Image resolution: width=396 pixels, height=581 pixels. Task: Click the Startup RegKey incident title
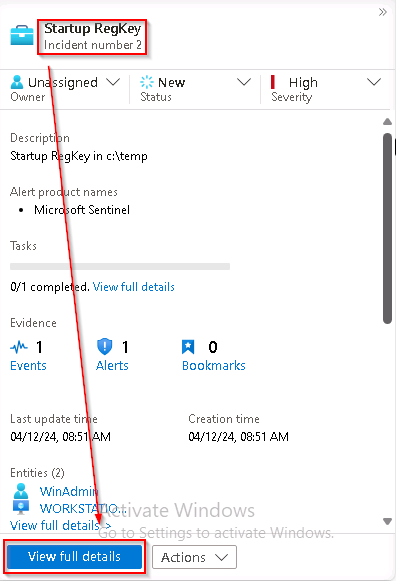tap(93, 29)
